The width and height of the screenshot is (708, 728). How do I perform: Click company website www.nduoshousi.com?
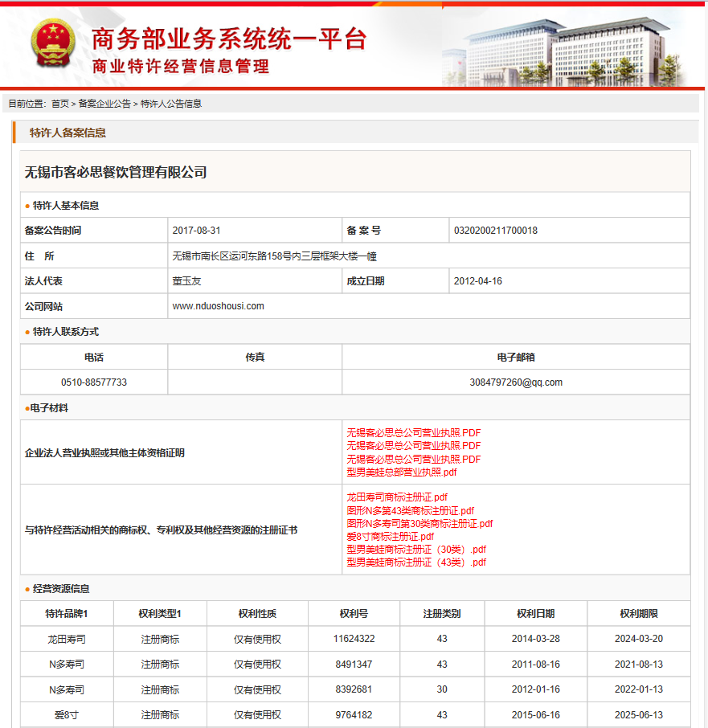(x=219, y=306)
